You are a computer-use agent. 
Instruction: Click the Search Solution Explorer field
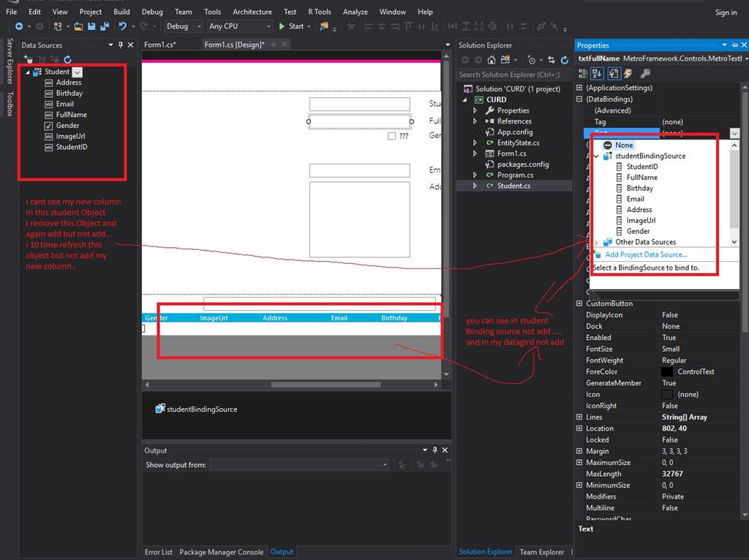[x=513, y=75]
